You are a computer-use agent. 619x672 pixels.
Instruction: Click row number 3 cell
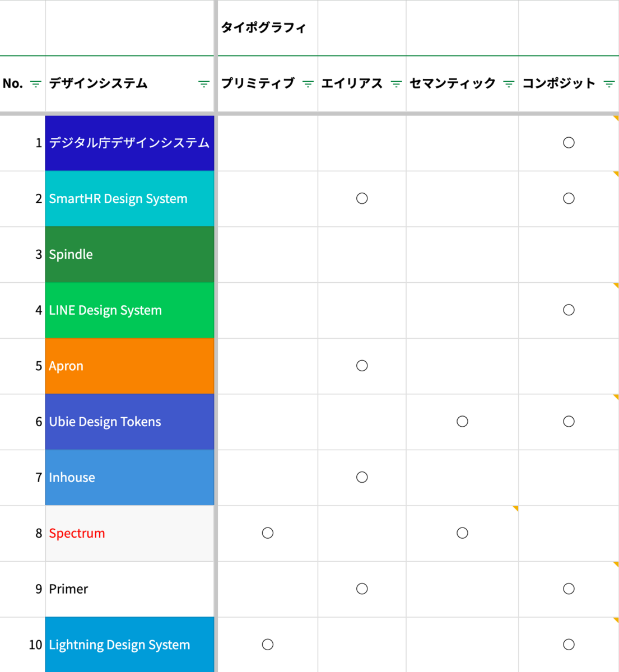pyautogui.click(x=22, y=254)
